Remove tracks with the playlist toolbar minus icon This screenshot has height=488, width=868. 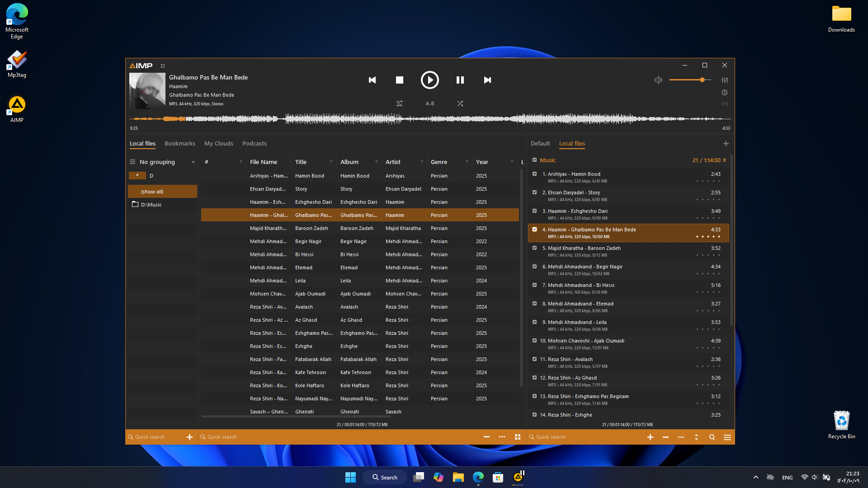[665, 437]
